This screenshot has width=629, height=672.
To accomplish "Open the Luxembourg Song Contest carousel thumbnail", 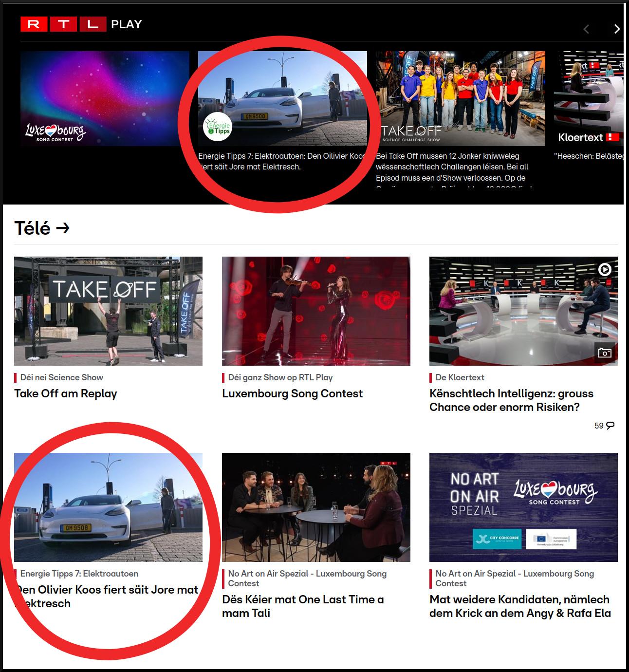I will 105,98.
